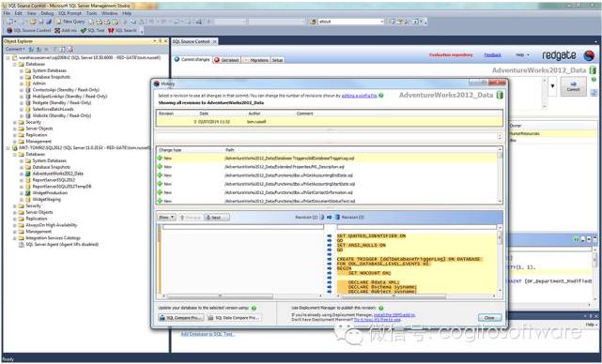
Task: Open the Tools menu
Action: (x=92, y=13)
